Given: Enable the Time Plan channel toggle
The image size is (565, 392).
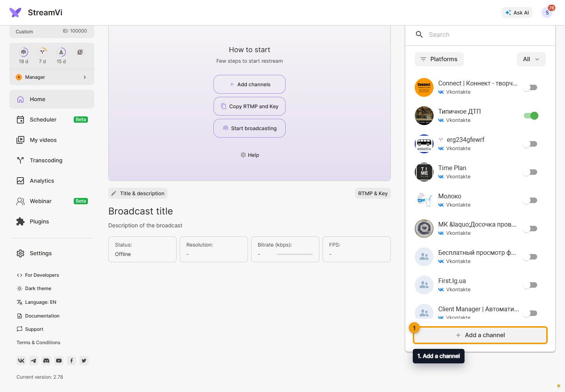Looking at the screenshot, I should click(530, 172).
